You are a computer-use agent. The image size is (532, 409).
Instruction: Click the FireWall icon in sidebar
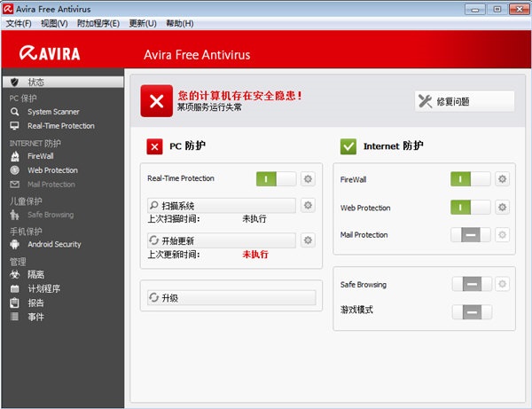(x=14, y=156)
